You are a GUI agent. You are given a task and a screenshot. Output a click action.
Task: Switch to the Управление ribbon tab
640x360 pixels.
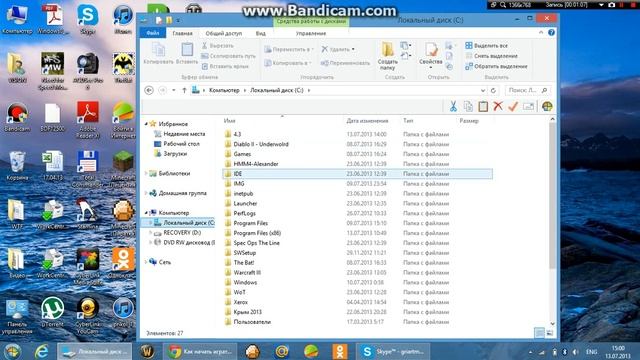point(311,33)
